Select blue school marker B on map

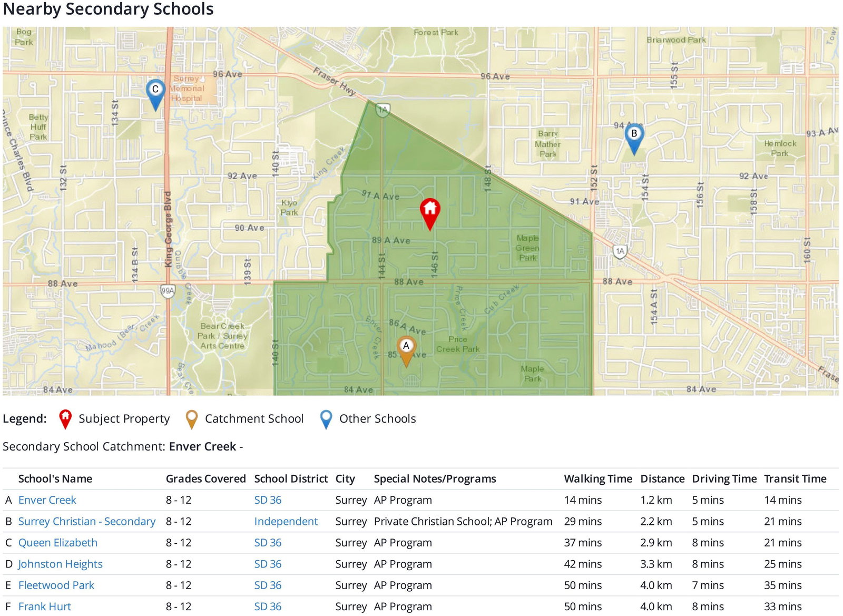[x=634, y=139]
